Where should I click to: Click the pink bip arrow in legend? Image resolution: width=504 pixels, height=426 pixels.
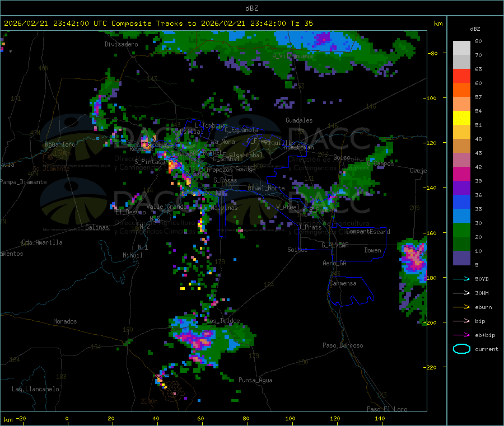click(x=461, y=321)
